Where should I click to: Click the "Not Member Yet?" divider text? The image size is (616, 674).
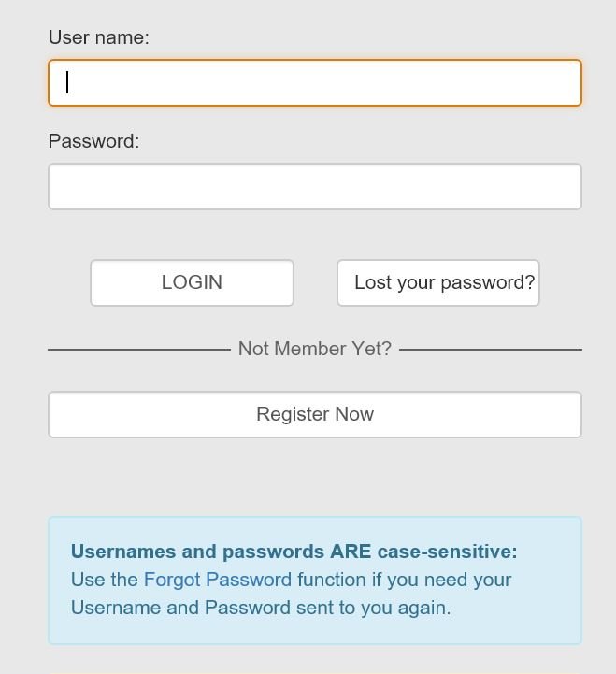pyautogui.click(x=315, y=349)
